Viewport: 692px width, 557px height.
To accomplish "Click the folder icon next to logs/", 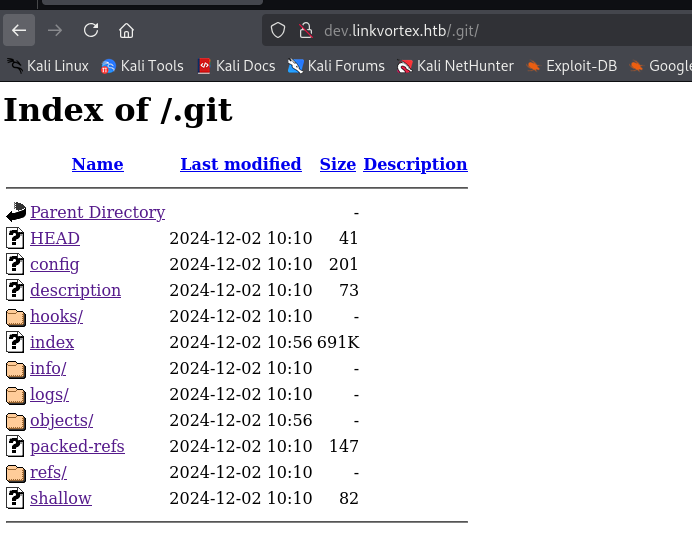I will pos(16,395).
